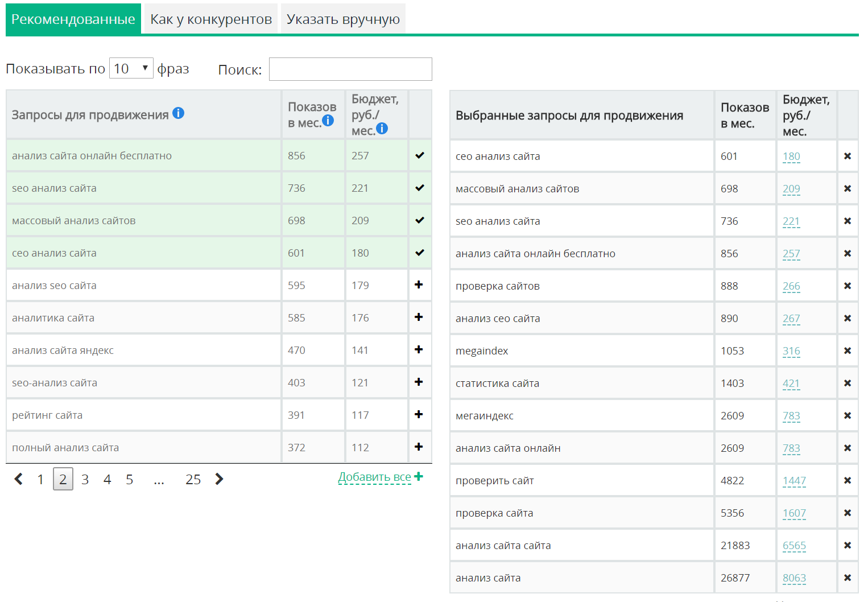Edit budget 421 for статистика сайта
Image resolution: width=868 pixels, height=602 pixels.
[x=791, y=384]
